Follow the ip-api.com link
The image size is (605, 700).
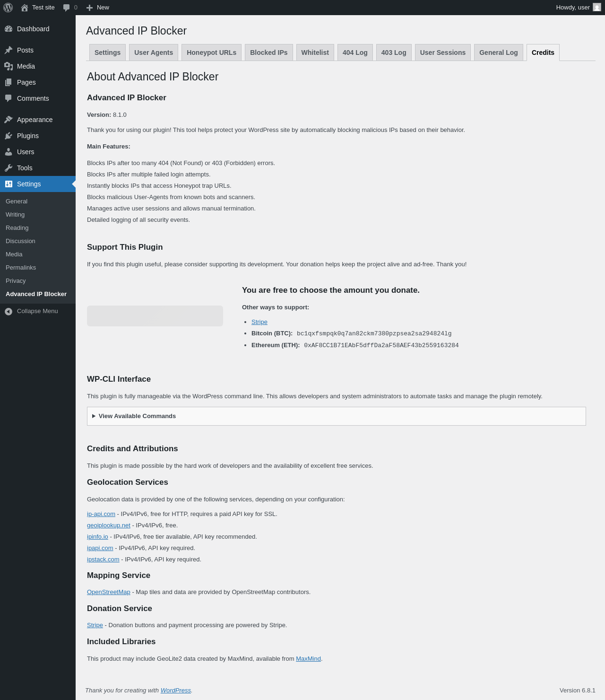[x=101, y=514]
